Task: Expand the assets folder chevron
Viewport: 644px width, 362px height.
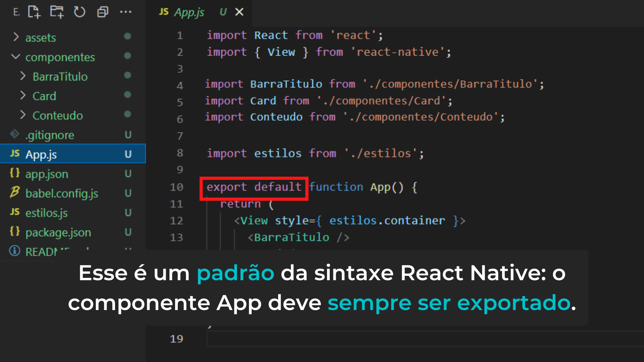Action: pyautogui.click(x=16, y=37)
